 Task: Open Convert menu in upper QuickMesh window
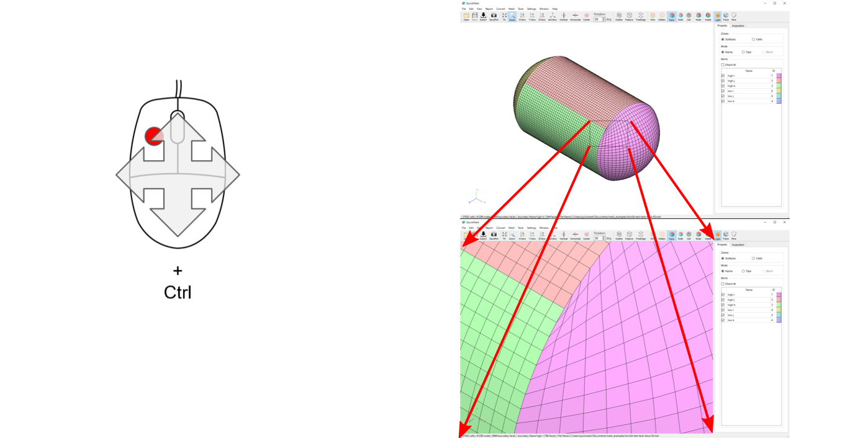[x=500, y=9]
